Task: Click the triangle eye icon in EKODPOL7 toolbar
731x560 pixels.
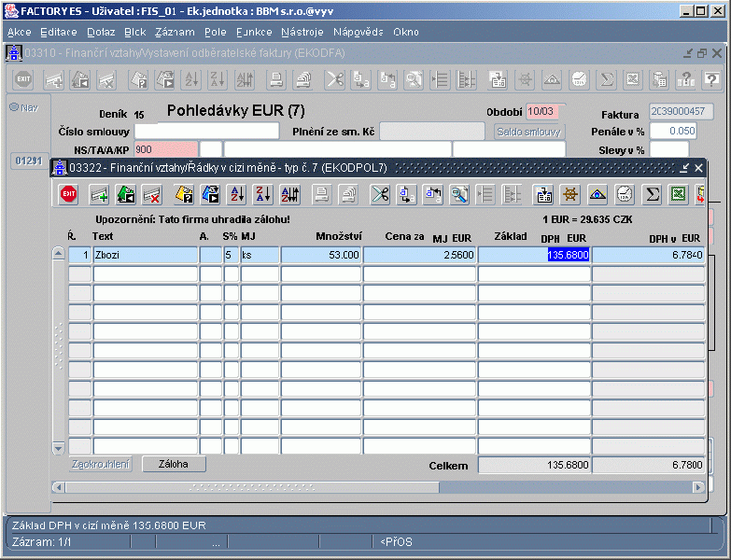Action: (x=597, y=194)
